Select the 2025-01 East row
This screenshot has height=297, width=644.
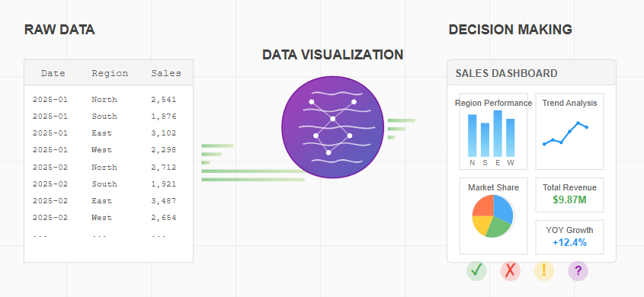tap(108, 133)
